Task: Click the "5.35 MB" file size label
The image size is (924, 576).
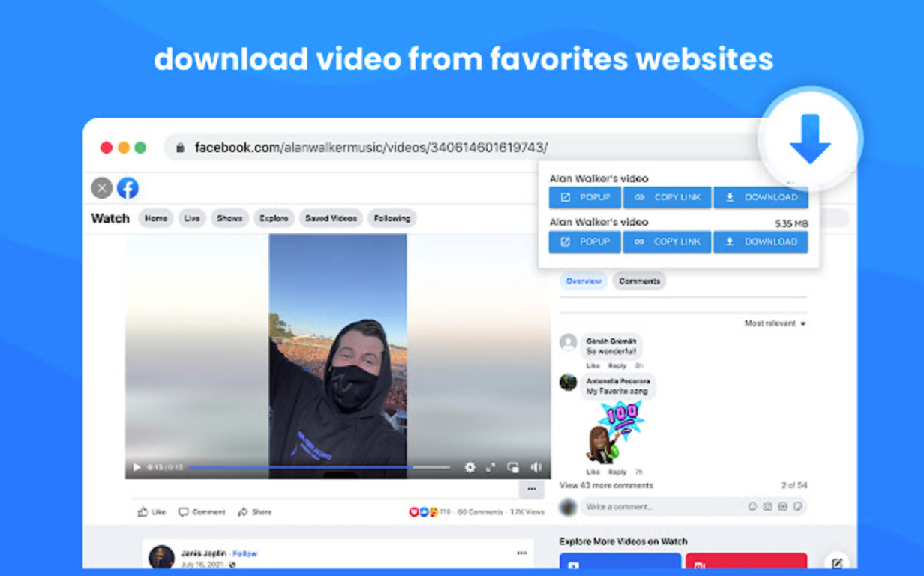Action: (x=791, y=223)
